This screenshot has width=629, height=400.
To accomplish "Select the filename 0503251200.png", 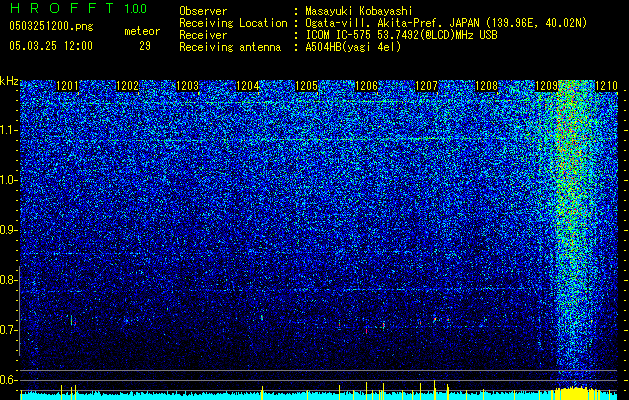I will [51, 26].
